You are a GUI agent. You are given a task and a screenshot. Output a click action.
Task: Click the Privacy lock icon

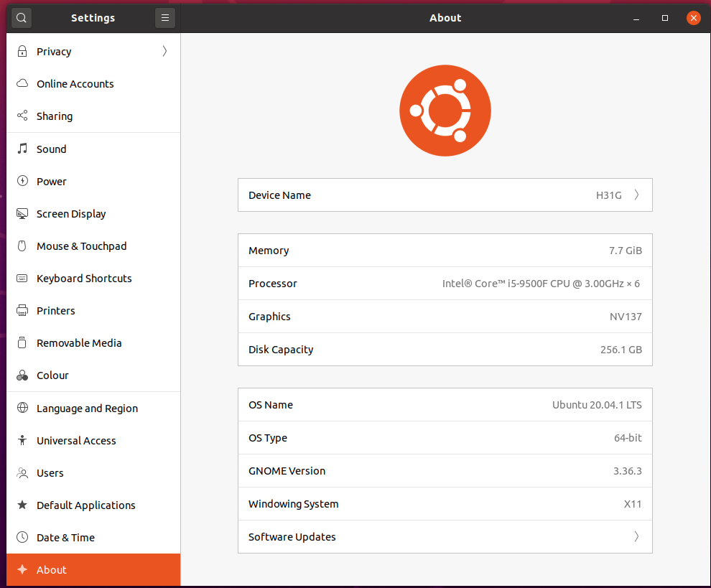pos(22,51)
